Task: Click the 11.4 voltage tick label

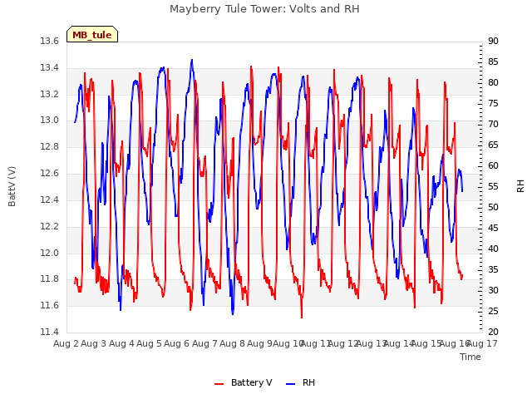Action: [x=50, y=332]
